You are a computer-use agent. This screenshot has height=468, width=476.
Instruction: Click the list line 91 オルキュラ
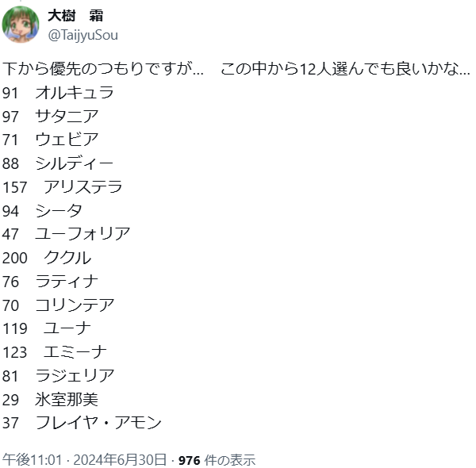pos(58,92)
